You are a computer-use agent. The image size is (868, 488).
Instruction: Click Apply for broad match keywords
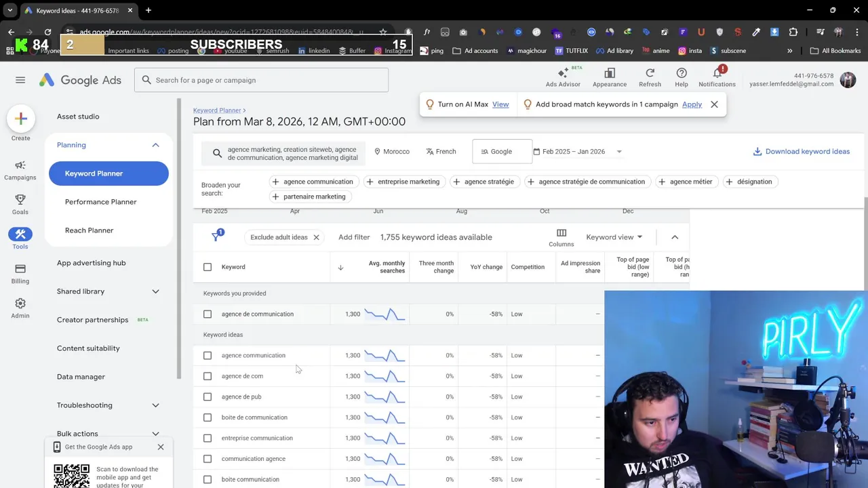point(692,104)
